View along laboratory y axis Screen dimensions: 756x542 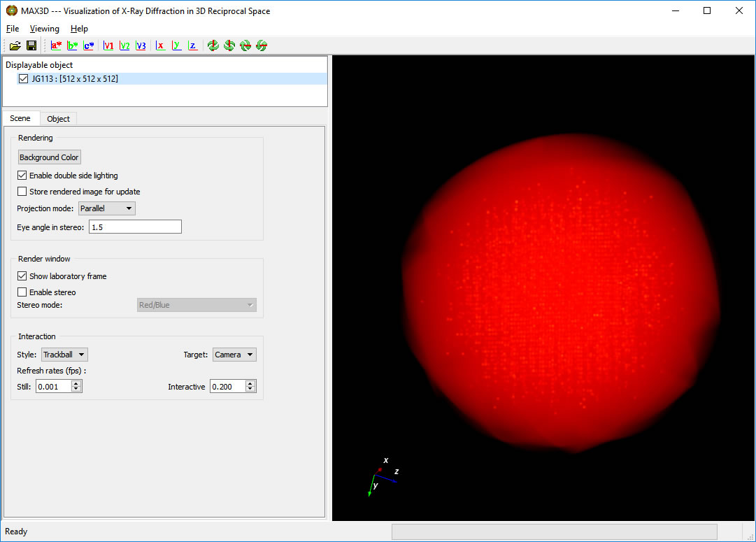(176, 46)
